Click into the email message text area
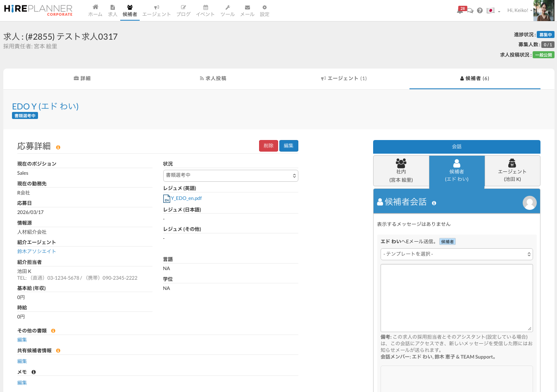Image resolution: width=557 pixels, height=392 pixels. (457, 297)
